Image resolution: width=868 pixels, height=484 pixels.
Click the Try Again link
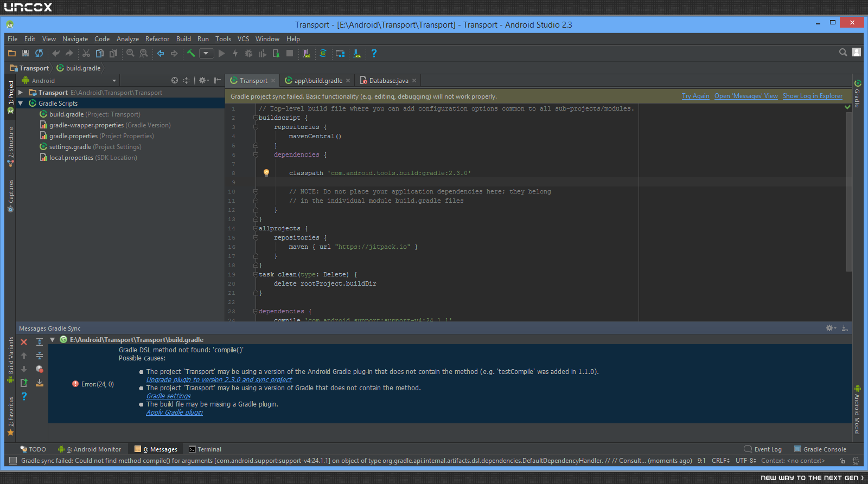click(x=695, y=96)
